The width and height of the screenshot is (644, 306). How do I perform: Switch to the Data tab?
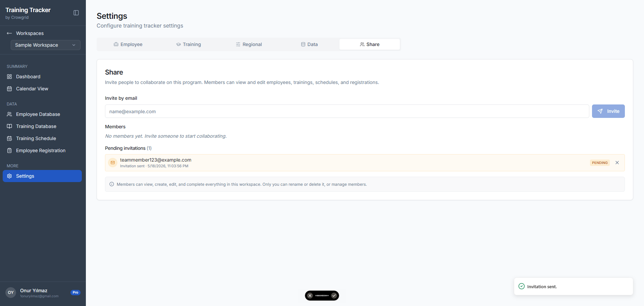pyautogui.click(x=309, y=44)
